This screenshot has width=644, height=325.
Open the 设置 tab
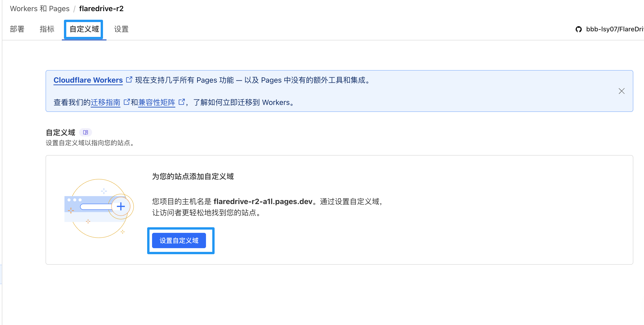click(x=121, y=29)
